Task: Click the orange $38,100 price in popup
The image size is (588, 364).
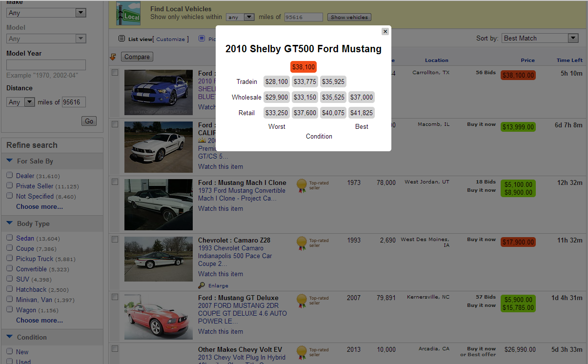Action: [304, 67]
